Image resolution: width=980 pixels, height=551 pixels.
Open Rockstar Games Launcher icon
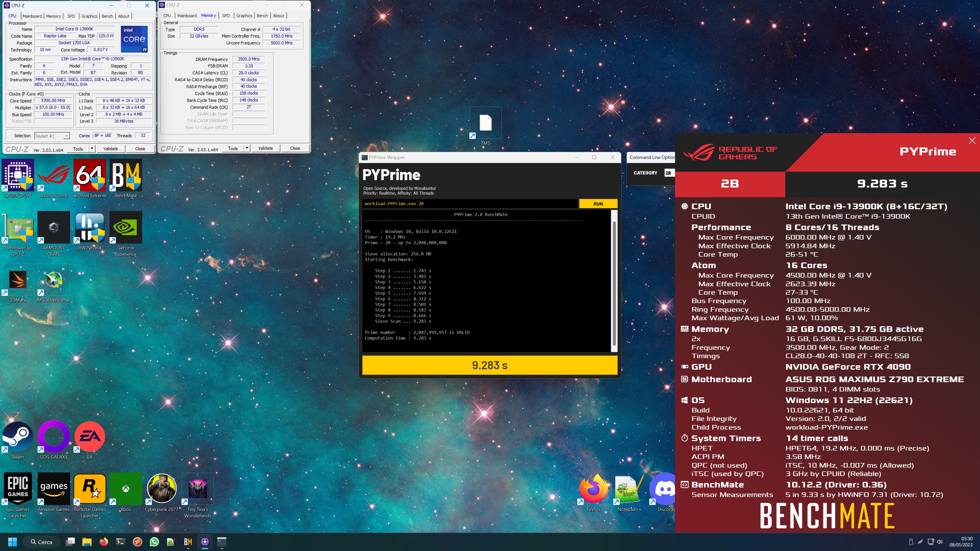pyautogui.click(x=89, y=495)
